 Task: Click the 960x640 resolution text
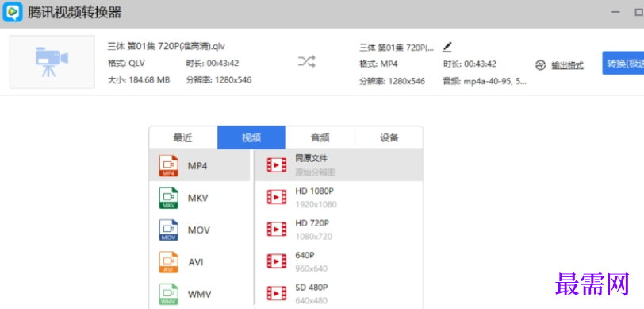[312, 268]
